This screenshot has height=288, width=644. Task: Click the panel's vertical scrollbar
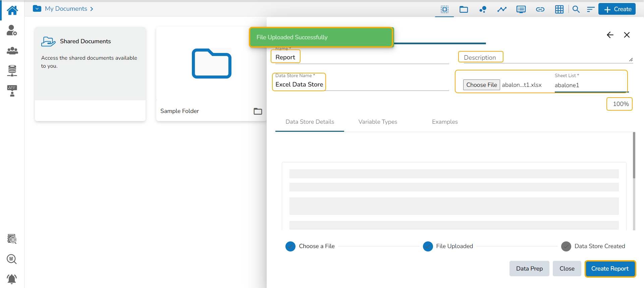tap(634, 156)
